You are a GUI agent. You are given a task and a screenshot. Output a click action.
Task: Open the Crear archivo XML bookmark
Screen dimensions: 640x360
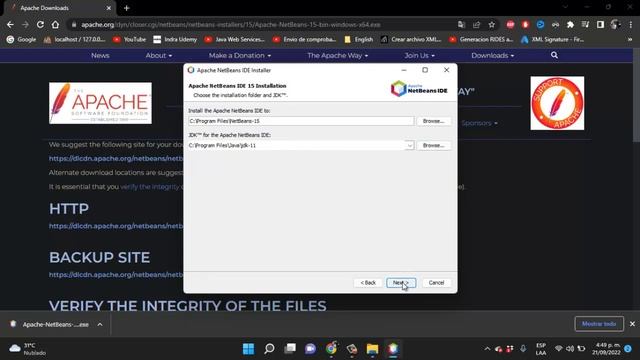click(411, 40)
